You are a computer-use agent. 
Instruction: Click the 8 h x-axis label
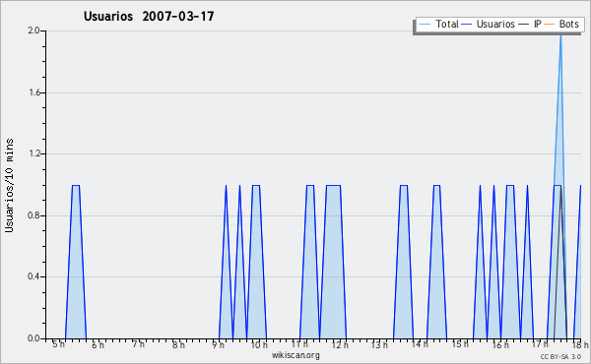178,344
